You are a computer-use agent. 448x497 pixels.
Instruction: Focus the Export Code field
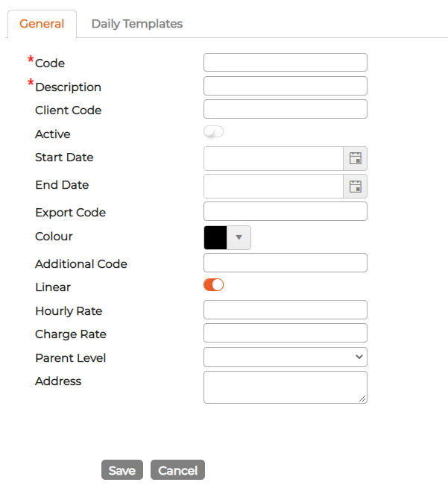click(285, 211)
